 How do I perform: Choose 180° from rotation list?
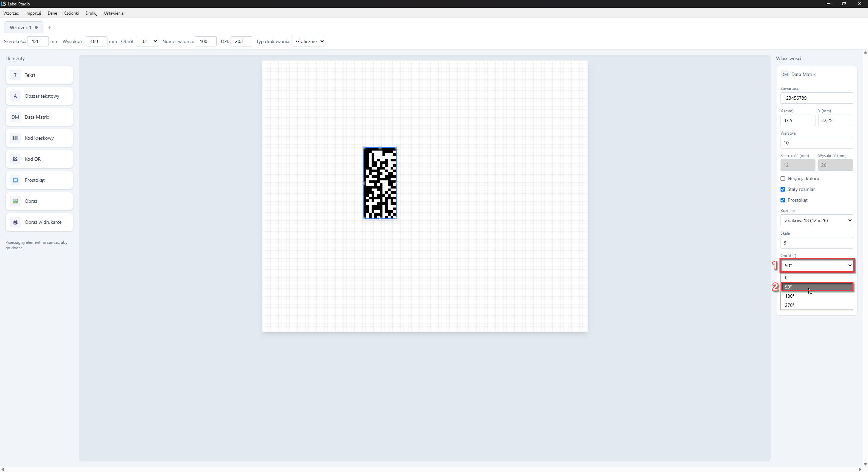click(x=816, y=296)
